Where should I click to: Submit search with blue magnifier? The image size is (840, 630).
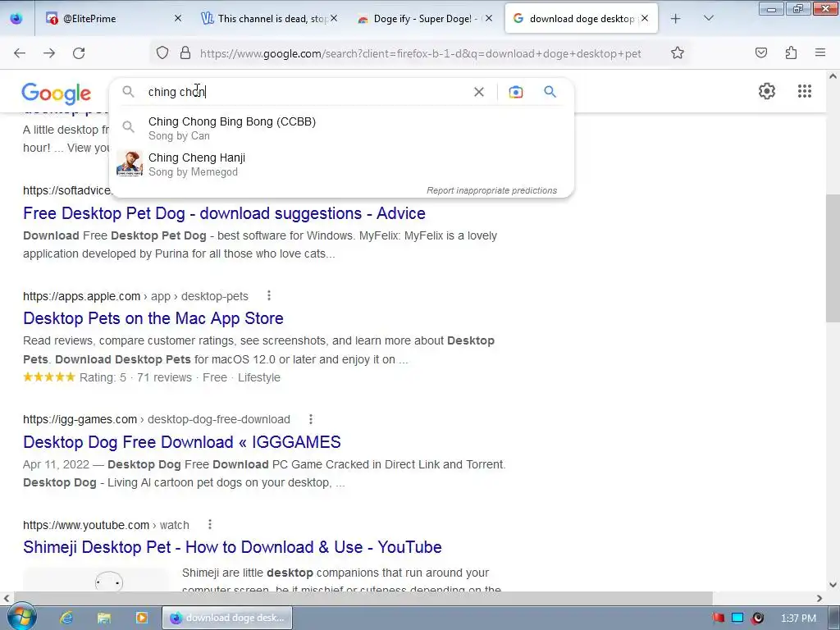[x=550, y=92]
